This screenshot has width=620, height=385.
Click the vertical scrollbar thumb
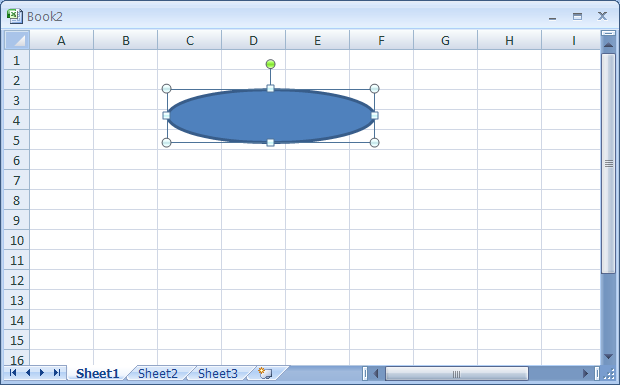point(609,163)
